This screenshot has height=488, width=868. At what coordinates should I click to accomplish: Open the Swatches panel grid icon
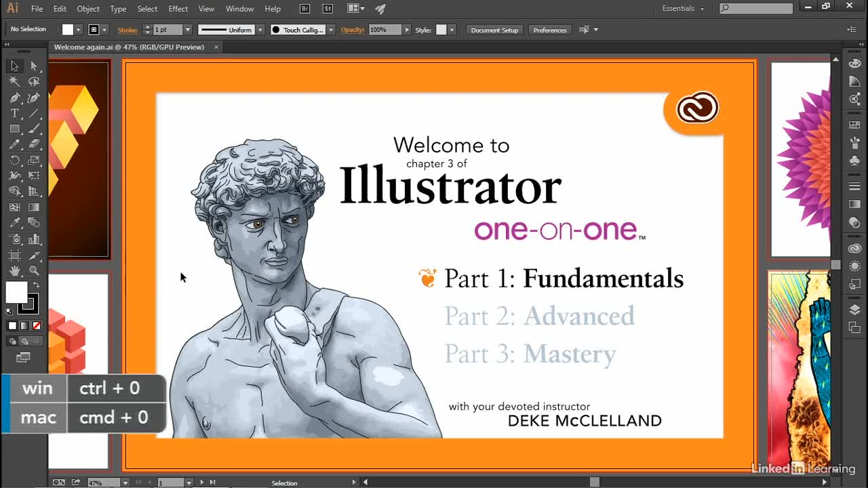[x=854, y=125]
